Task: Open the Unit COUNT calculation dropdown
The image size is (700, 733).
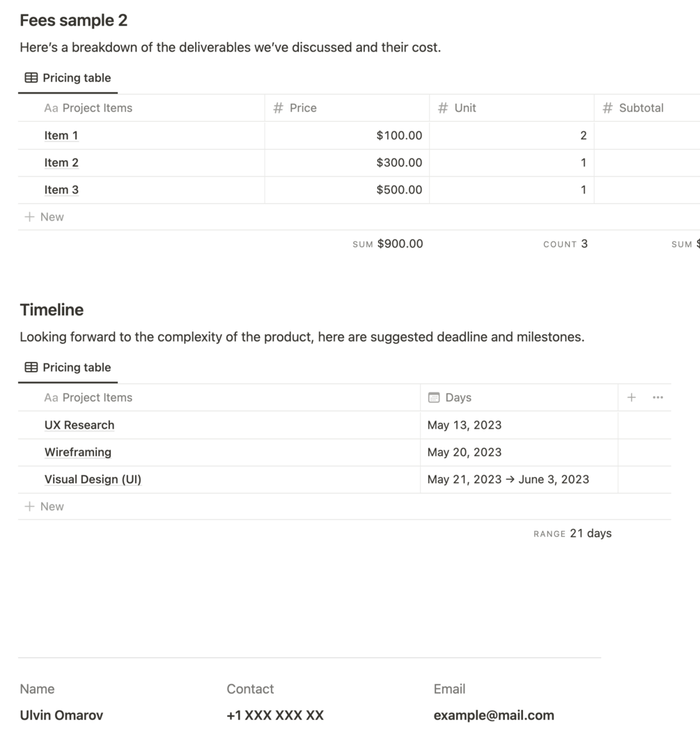Action: pyautogui.click(x=565, y=244)
